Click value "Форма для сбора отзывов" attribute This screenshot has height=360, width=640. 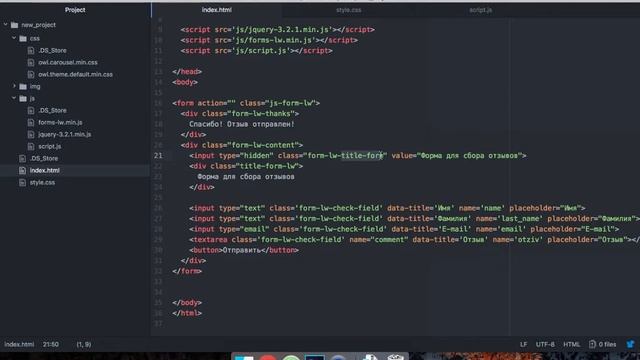coord(457,156)
